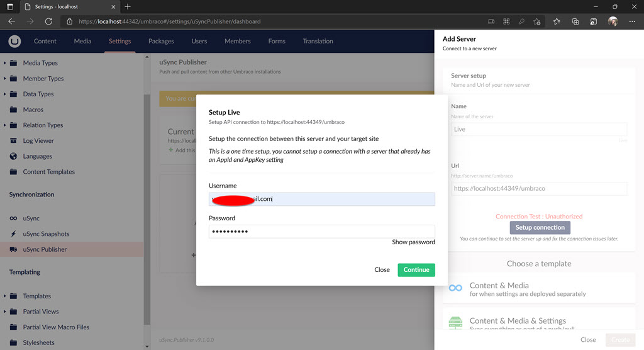Select the Settings section tab
Screen dimensions: 644x350
tap(120, 41)
